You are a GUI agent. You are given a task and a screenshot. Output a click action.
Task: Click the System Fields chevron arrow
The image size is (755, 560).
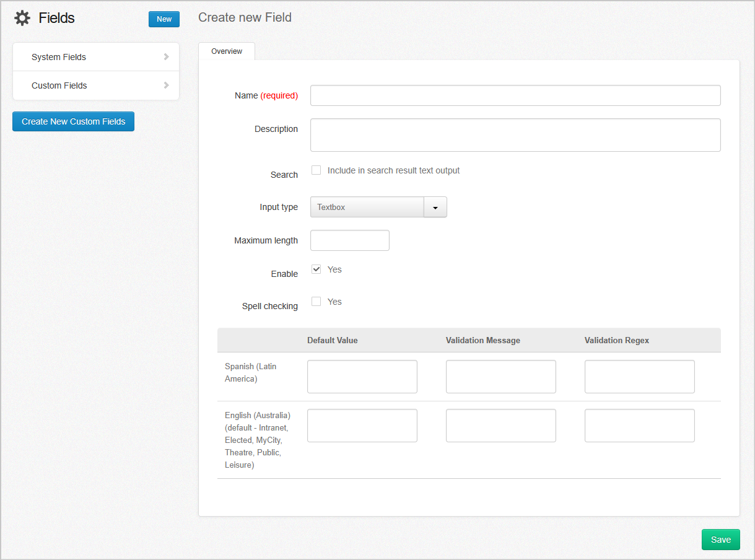[x=166, y=57]
